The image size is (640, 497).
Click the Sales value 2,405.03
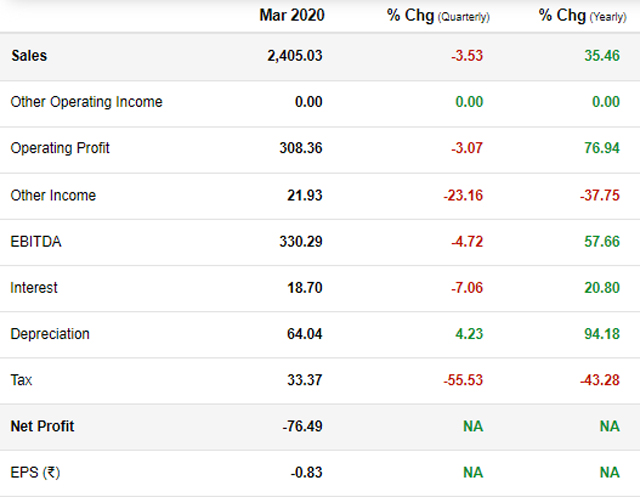click(295, 56)
